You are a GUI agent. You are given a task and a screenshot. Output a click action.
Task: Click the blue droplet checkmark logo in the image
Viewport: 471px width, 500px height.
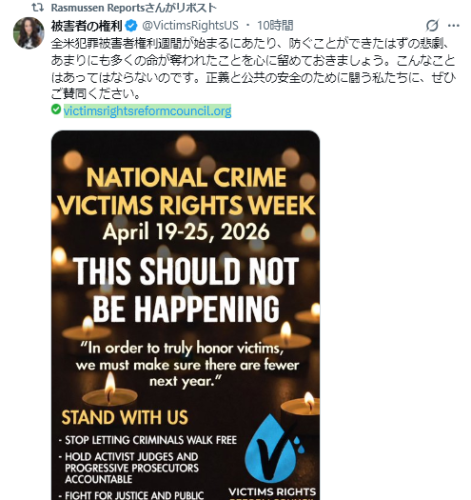pyautogui.click(x=274, y=448)
